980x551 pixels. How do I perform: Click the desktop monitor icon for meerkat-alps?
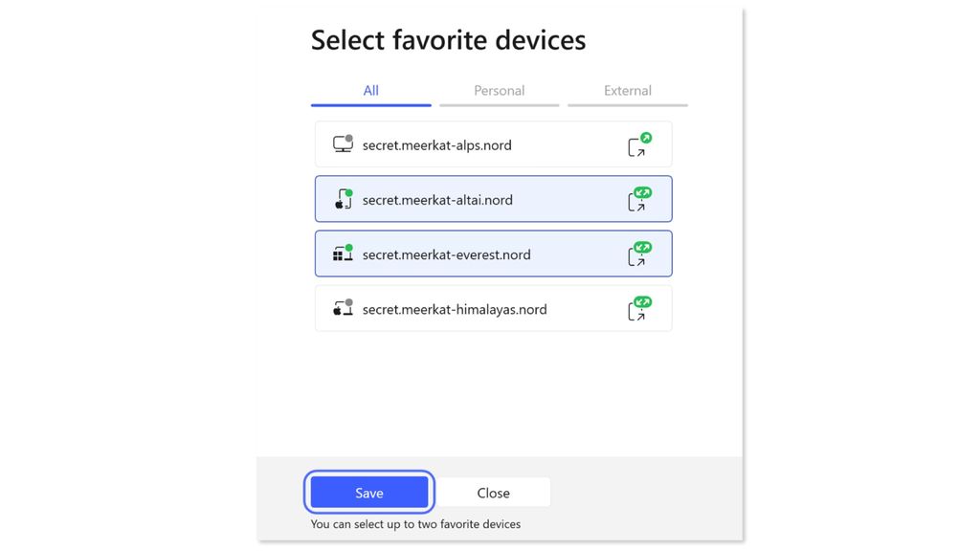[x=343, y=144]
